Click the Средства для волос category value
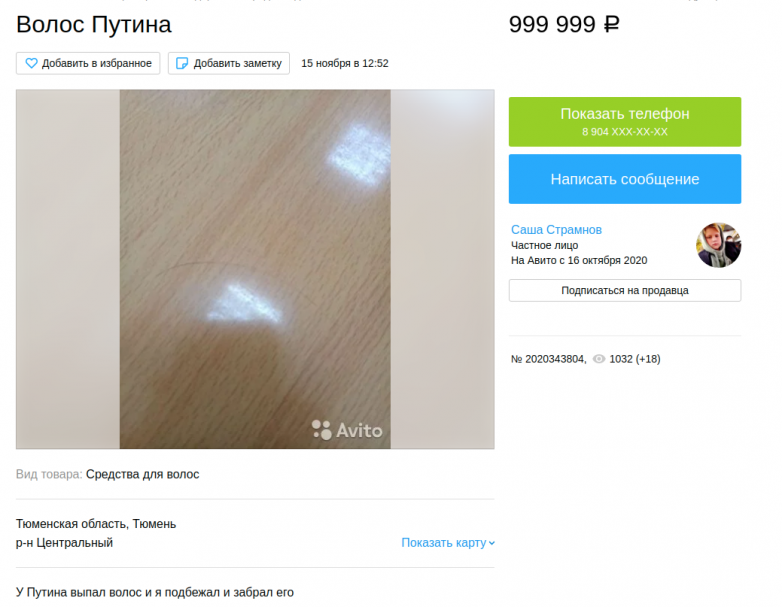 coord(142,474)
